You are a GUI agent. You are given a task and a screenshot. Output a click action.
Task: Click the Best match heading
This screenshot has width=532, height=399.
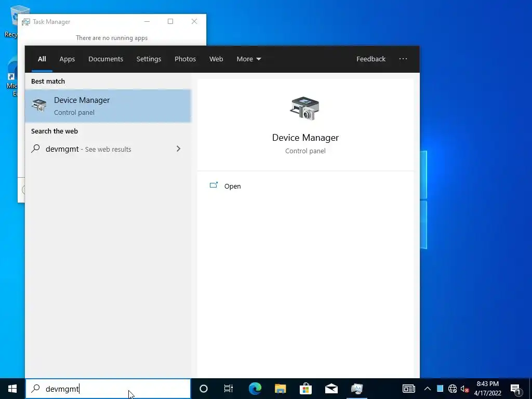(x=48, y=81)
